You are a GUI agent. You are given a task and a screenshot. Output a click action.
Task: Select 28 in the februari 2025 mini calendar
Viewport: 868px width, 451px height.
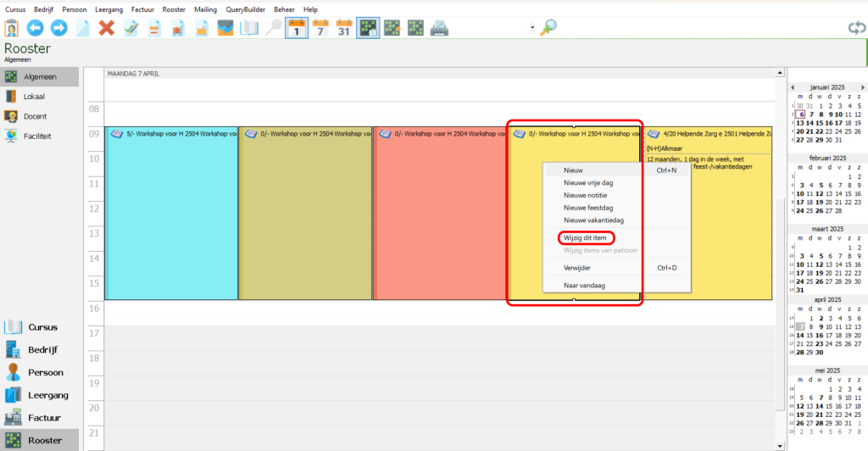[838, 211]
